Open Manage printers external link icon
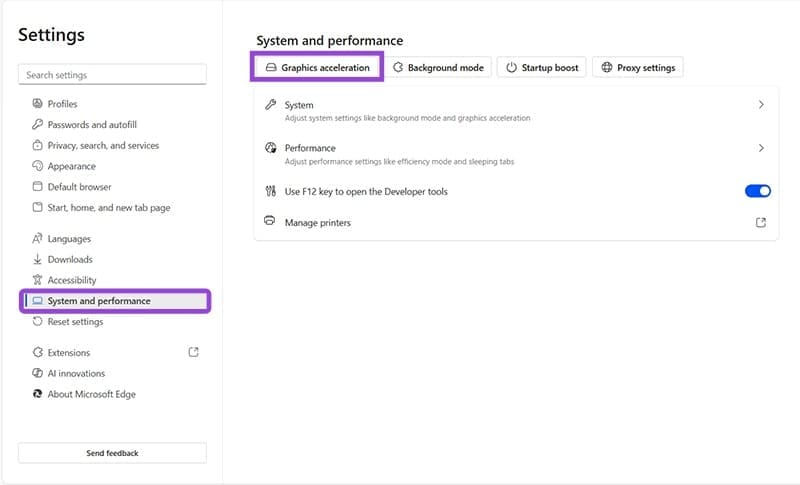800x485 pixels. coord(761,222)
